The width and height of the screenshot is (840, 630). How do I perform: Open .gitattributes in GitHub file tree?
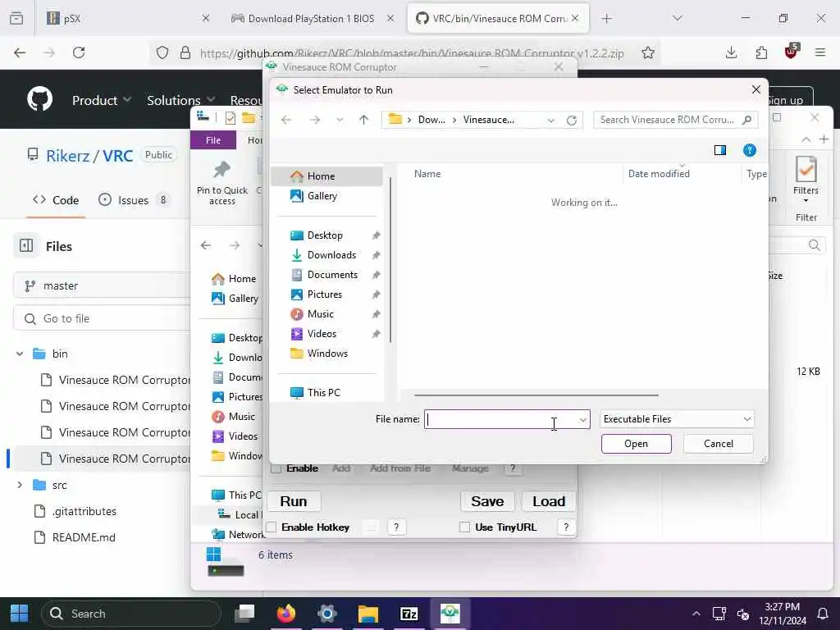[84, 511]
